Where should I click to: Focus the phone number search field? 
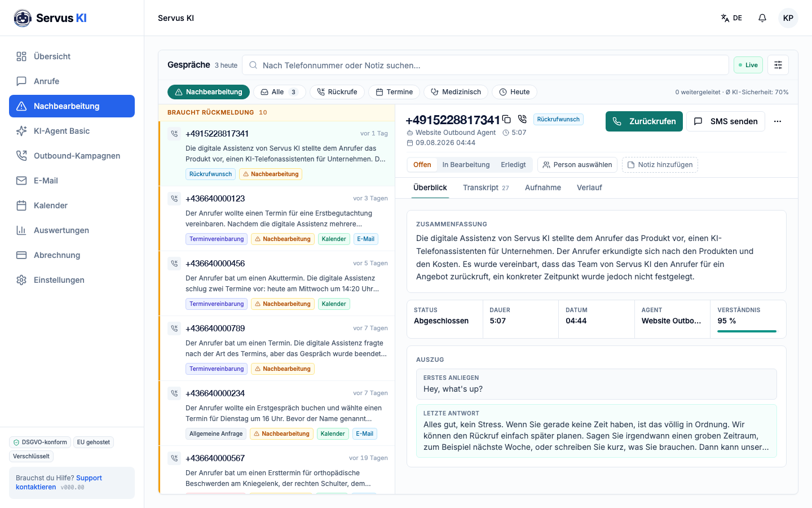(486, 65)
